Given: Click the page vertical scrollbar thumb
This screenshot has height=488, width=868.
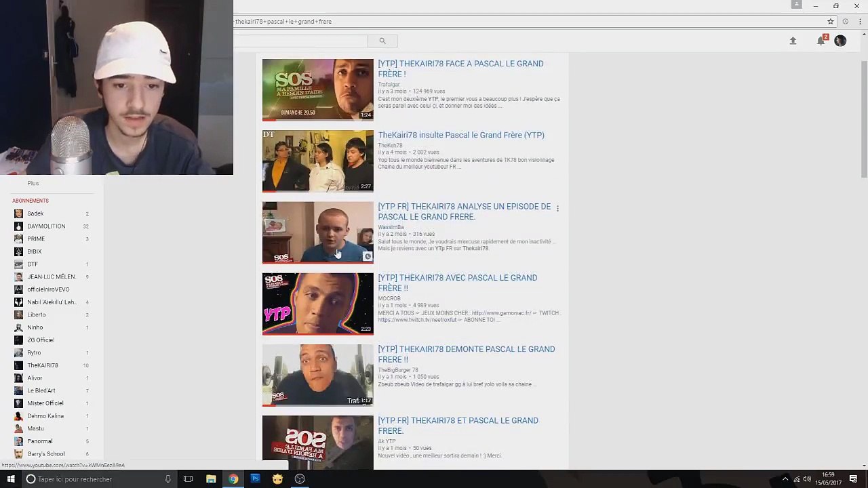Looking at the screenshot, I should pos(864,119).
